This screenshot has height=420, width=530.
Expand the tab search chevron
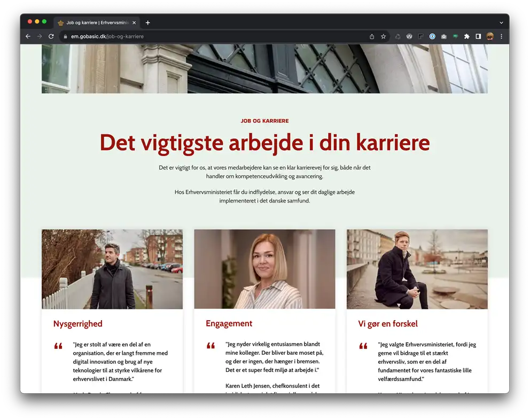click(501, 22)
